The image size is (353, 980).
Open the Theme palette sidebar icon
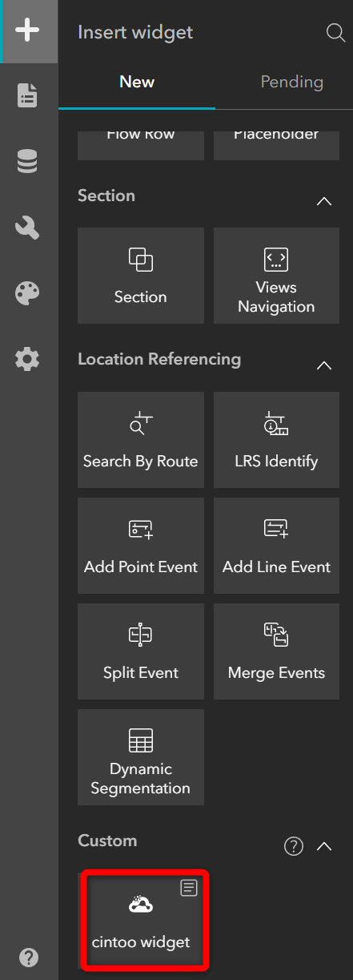[x=28, y=293]
